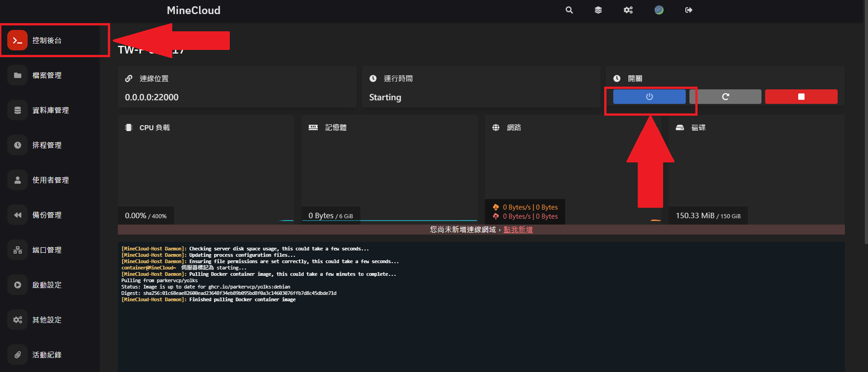Click the CPU chip icon
The width and height of the screenshot is (868, 372).
pos(129,127)
